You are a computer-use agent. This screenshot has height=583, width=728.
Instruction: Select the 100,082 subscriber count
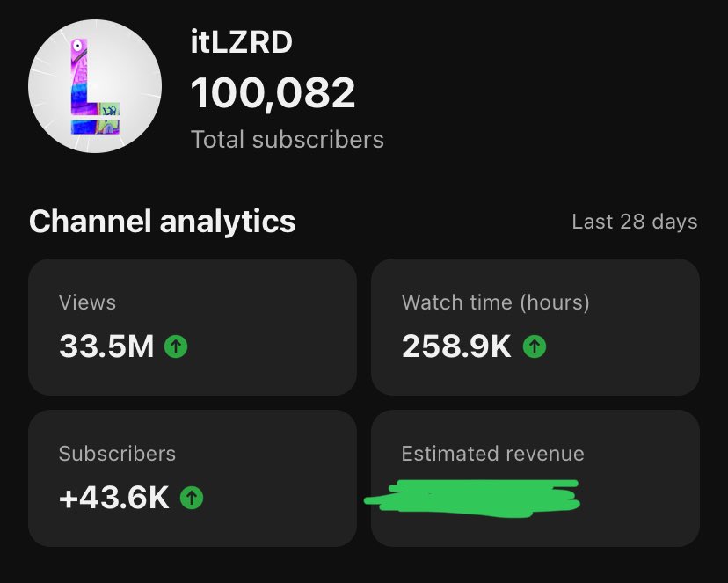pyautogui.click(x=273, y=93)
